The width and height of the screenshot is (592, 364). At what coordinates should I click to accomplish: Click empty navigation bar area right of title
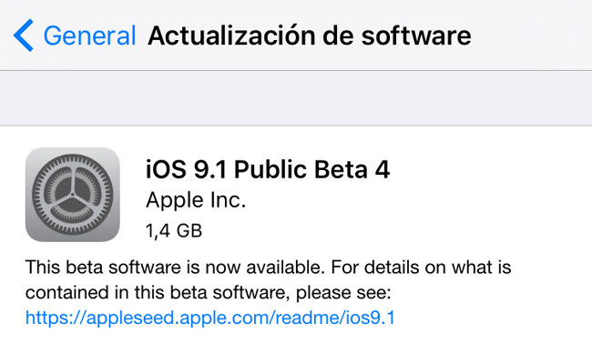[x=532, y=35]
